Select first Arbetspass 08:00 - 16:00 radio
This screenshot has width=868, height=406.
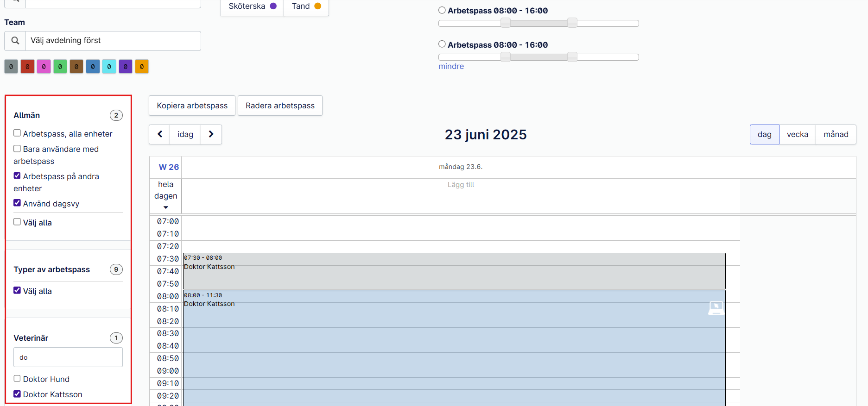(442, 10)
